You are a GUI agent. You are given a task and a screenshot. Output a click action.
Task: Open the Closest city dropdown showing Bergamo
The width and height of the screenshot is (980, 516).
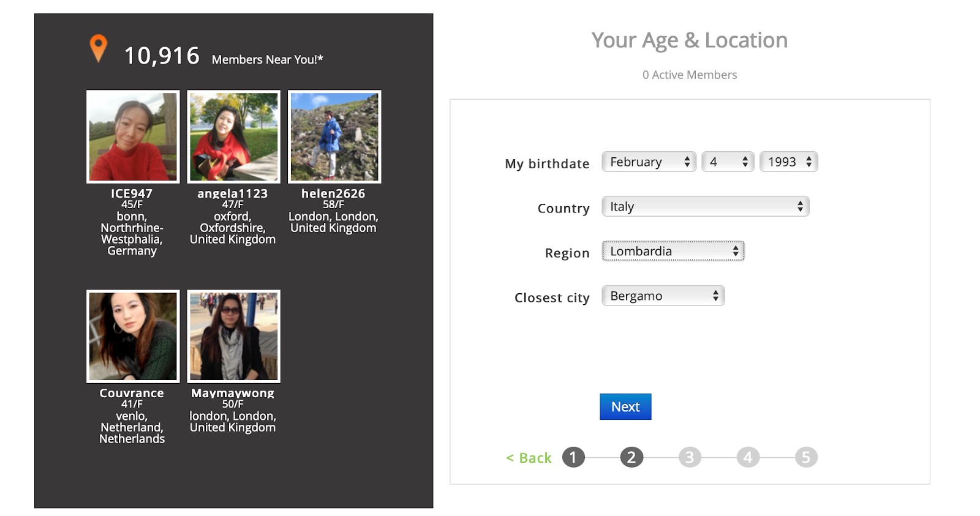(x=663, y=296)
